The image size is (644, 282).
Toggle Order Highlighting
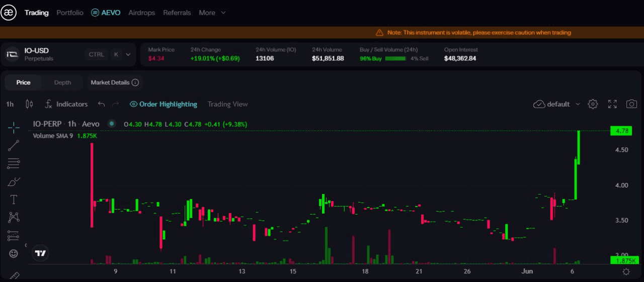click(x=164, y=104)
